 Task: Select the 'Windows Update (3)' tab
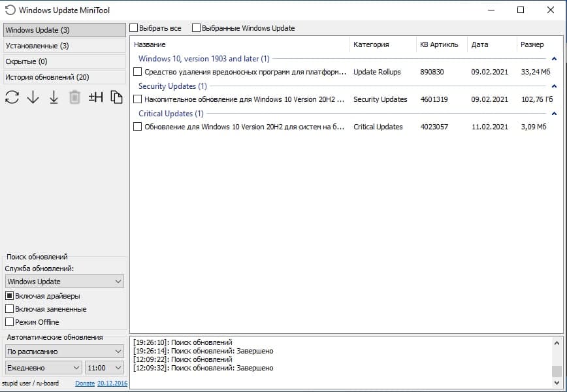[65, 30]
